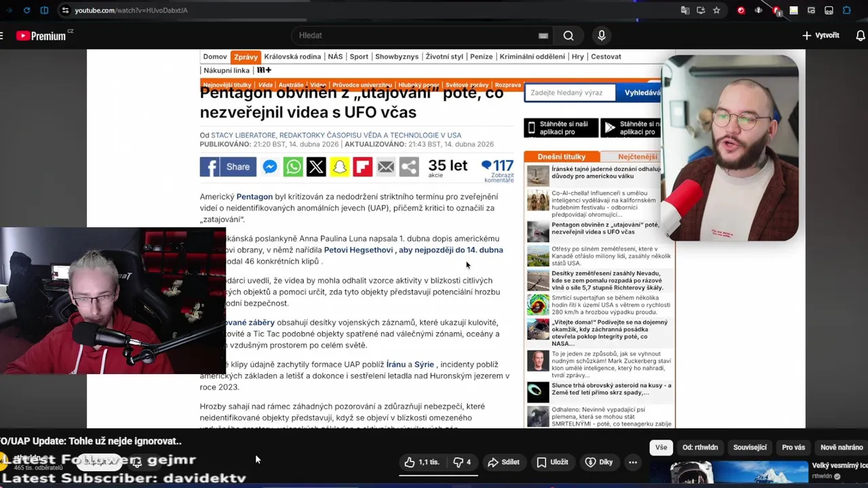
Task: Open the Sdílet share dialog
Action: tap(504, 462)
